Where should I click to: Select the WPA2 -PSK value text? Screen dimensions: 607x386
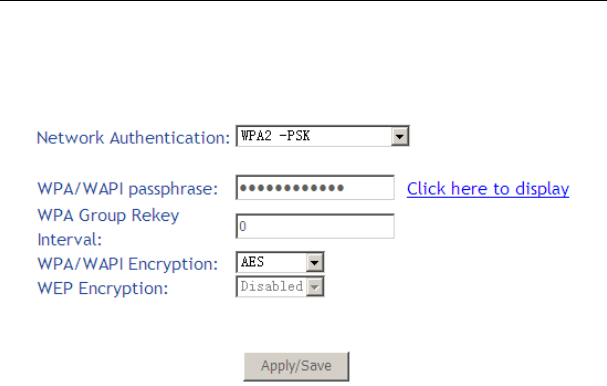275,136
